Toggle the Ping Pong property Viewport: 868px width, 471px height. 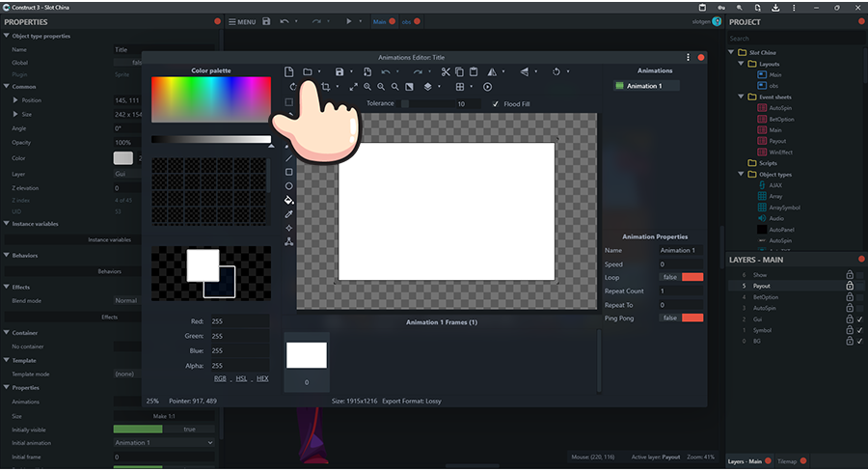(692, 318)
